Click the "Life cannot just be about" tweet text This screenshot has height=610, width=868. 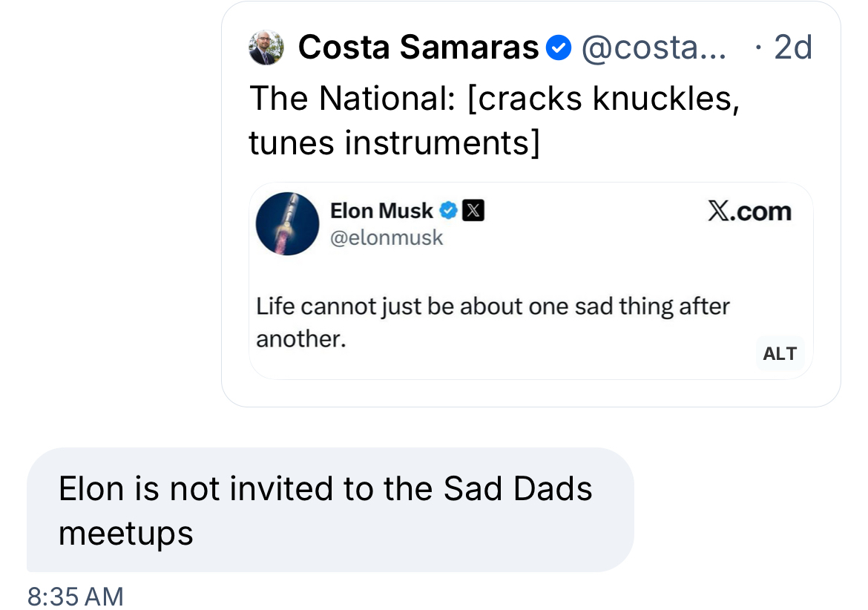(493, 306)
